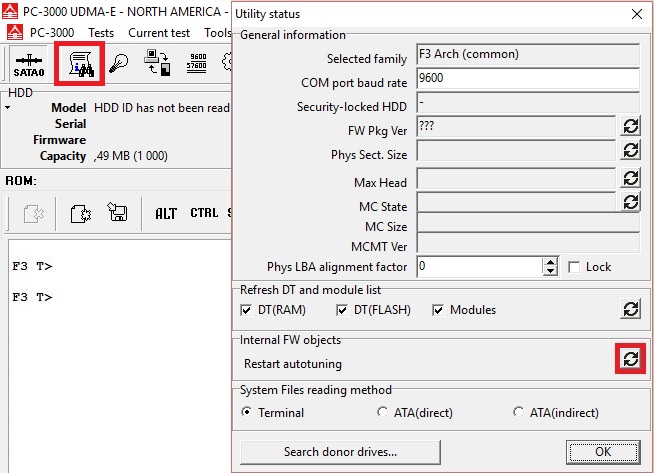This screenshot has height=473, width=654.
Task: Open the Tests menu
Action: click(101, 33)
